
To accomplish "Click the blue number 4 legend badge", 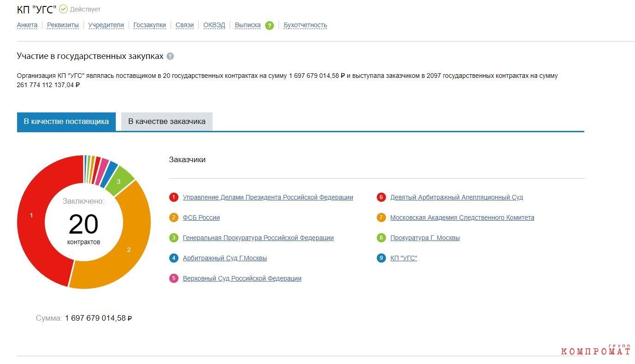I will point(174,258).
